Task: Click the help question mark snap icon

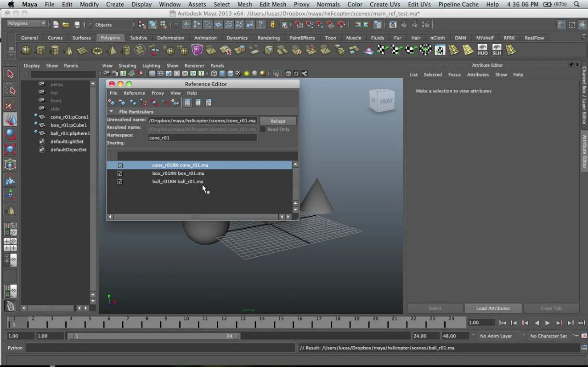Action: coord(260,25)
